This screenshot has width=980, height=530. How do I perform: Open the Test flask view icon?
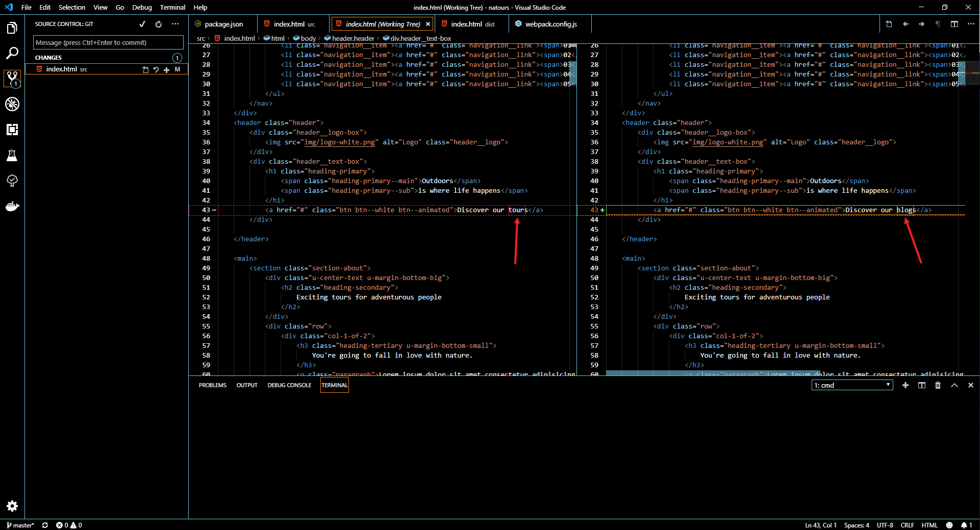[12, 155]
